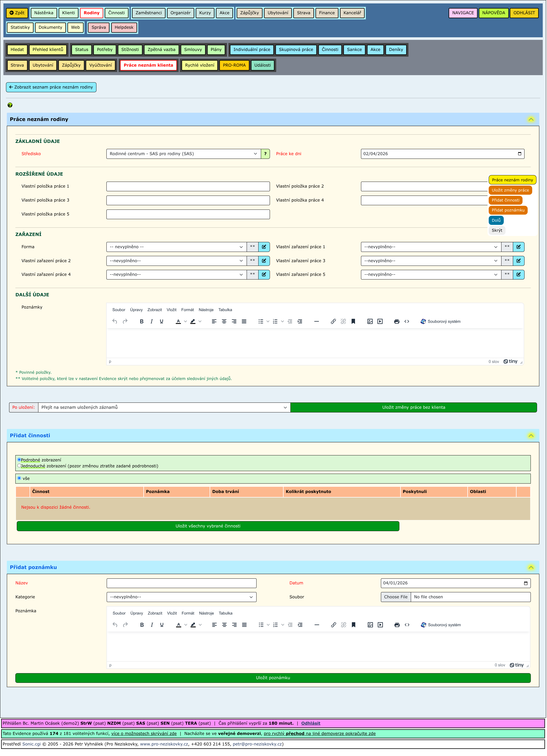Undo in the Poznámky editor toolbar
Image resolution: width=547 pixels, height=756 pixels.
coord(115,322)
